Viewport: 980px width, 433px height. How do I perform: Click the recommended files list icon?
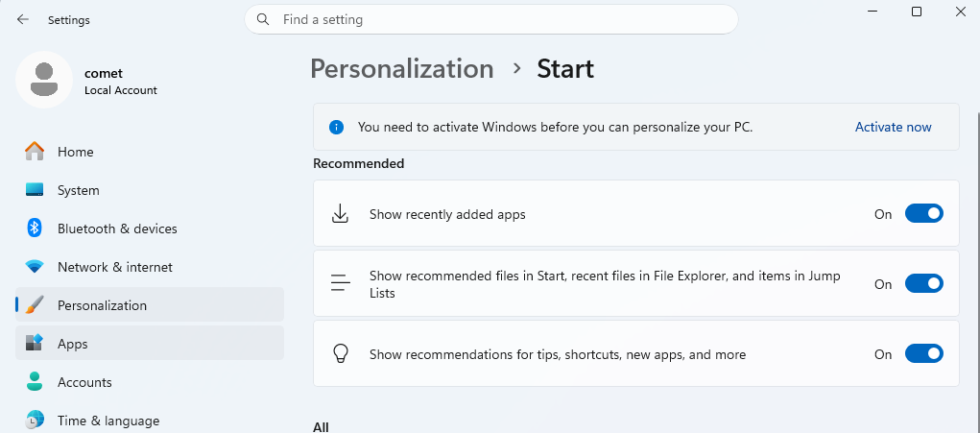tap(340, 283)
